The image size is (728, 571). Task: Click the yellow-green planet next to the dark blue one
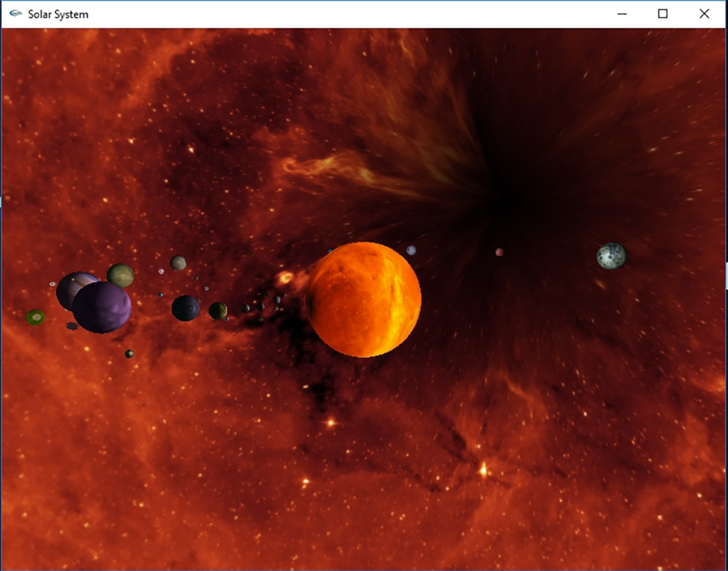[218, 311]
